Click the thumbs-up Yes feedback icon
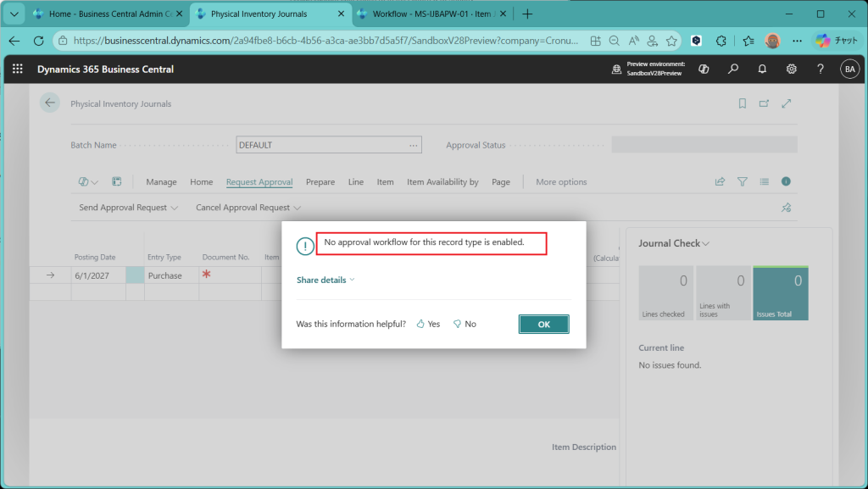 (421, 324)
